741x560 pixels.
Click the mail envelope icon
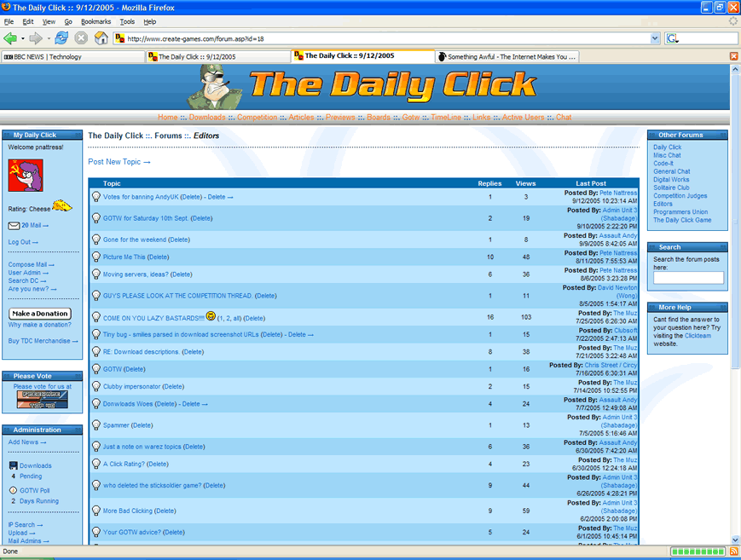click(14, 226)
